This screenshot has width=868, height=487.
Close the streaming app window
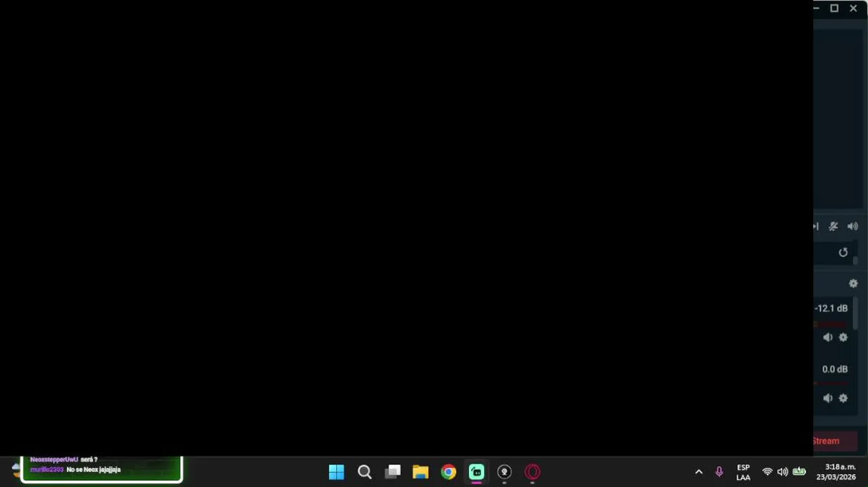pyautogui.click(x=853, y=8)
